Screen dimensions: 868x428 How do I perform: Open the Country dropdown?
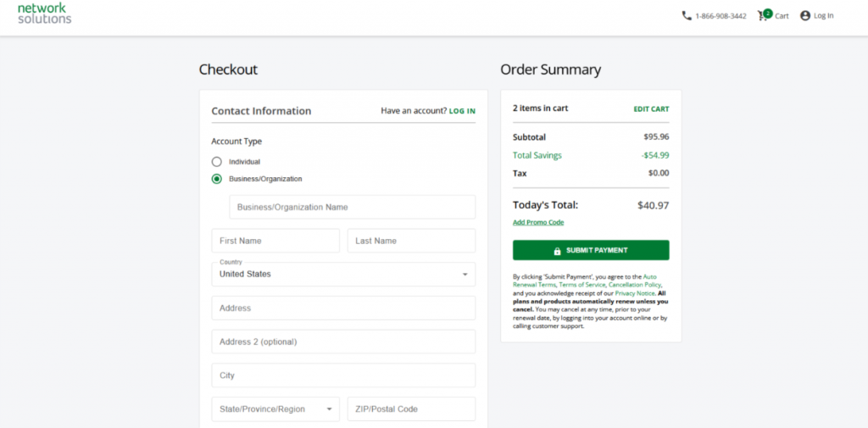pyautogui.click(x=342, y=274)
